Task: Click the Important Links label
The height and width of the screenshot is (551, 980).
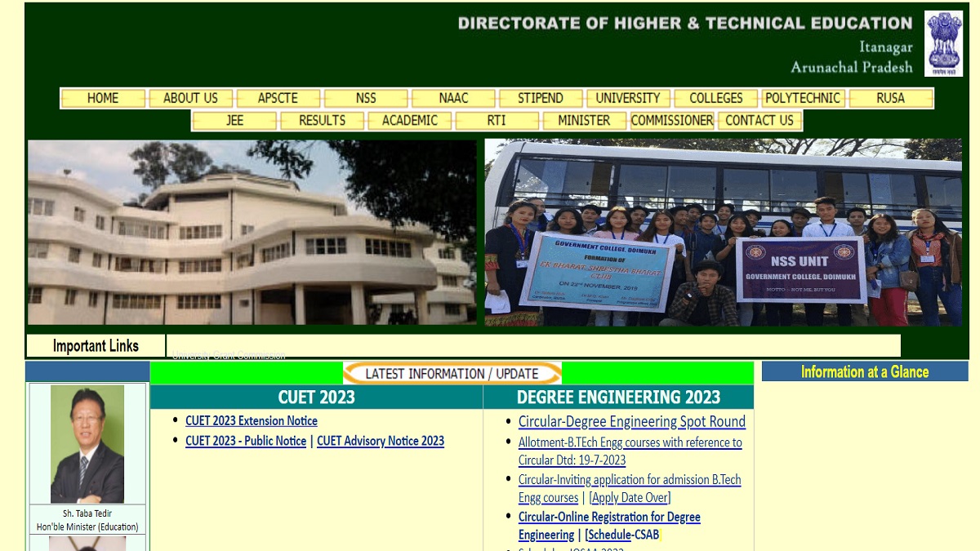Action: [x=96, y=346]
